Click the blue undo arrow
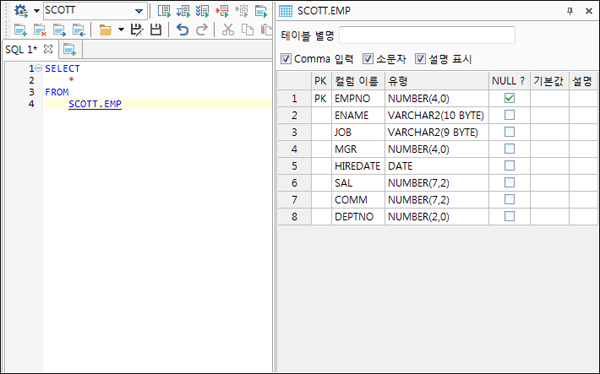The image size is (600, 374). click(x=183, y=29)
